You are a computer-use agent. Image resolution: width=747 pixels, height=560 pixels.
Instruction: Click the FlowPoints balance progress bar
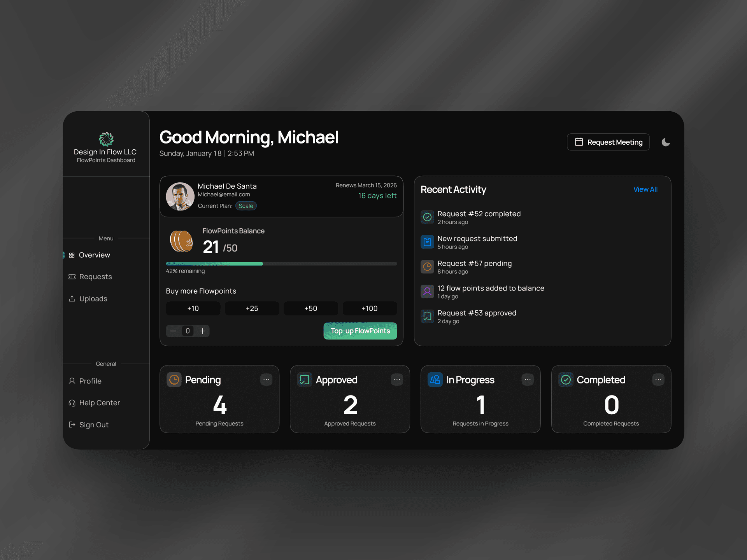[x=281, y=264]
